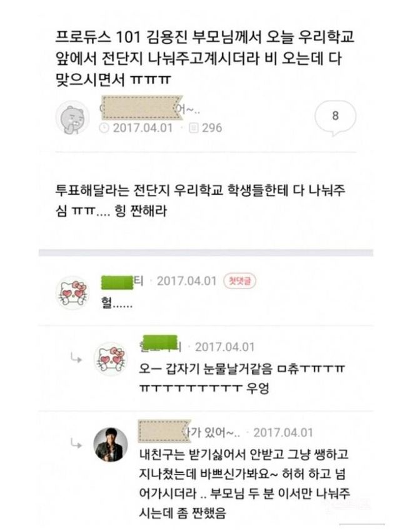Open the post title about 프로듀스 101 김용진
The height and width of the screenshot is (532, 400).
205,58
